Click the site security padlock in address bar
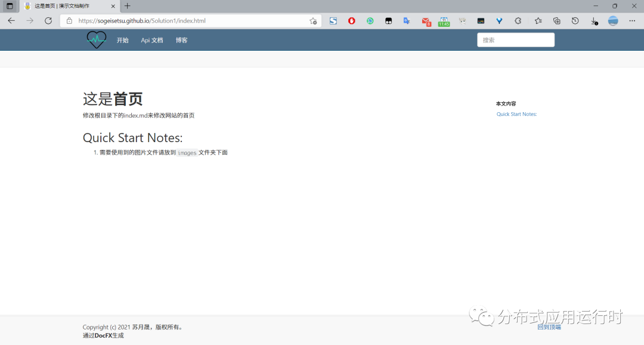Viewport: 644px width, 345px height. 69,20
